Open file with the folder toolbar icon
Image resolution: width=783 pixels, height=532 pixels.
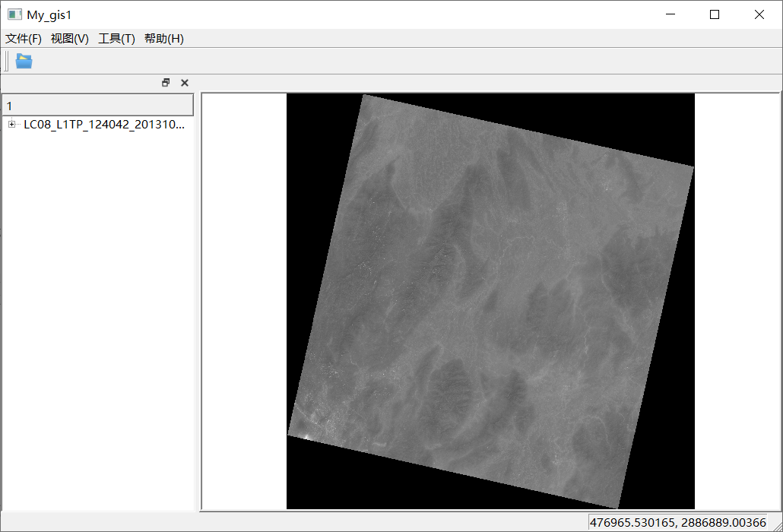click(x=24, y=61)
